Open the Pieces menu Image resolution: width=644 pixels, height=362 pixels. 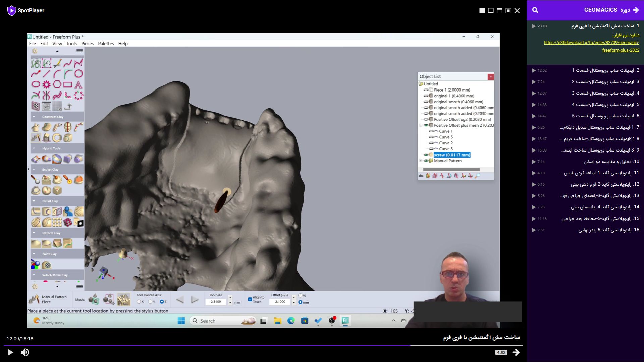click(x=87, y=44)
